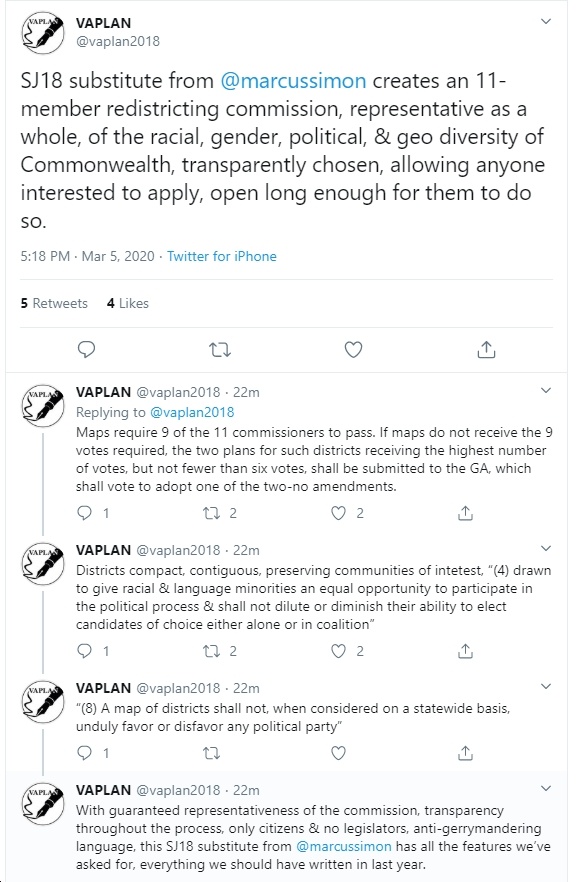View the 5 Retweets list

pos(54,303)
